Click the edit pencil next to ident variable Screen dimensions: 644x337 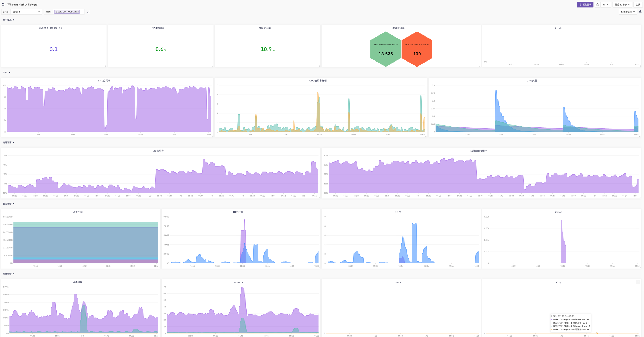88,12
